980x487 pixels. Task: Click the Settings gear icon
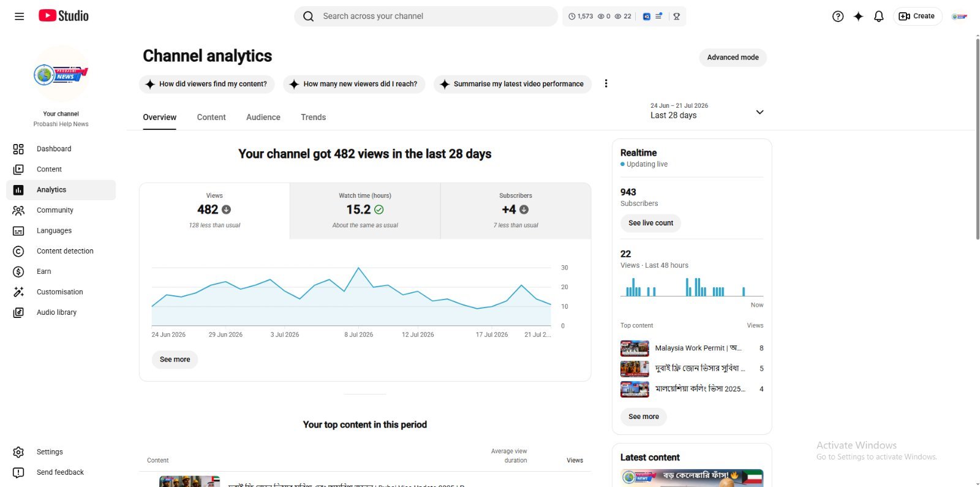18,452
